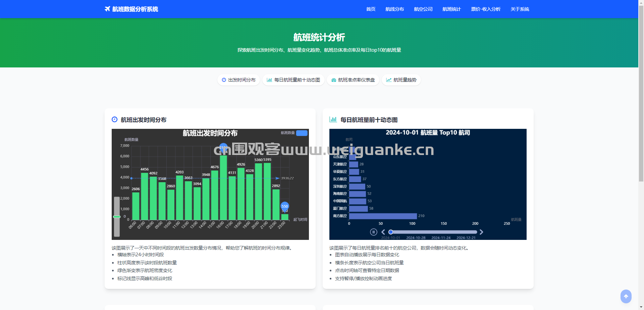This screenshot has width=644, height=310.
Task: Click the airplane logo icon in header
Action: point(107,9)
